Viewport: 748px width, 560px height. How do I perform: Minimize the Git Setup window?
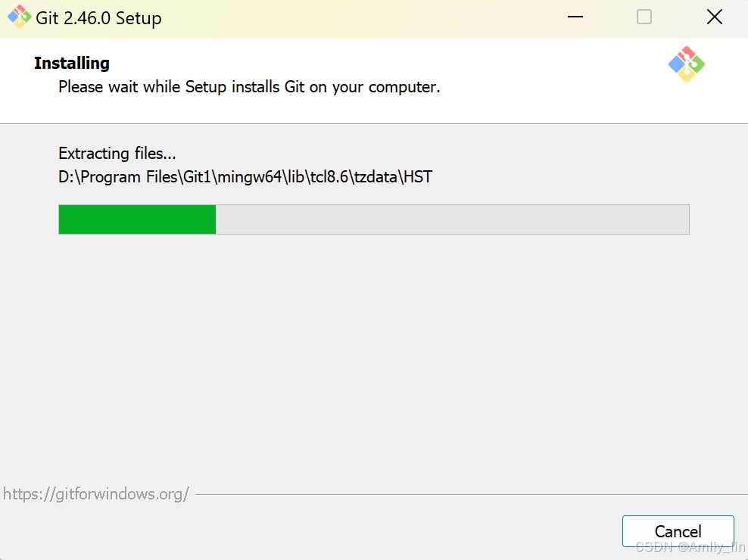pos(575,17)
